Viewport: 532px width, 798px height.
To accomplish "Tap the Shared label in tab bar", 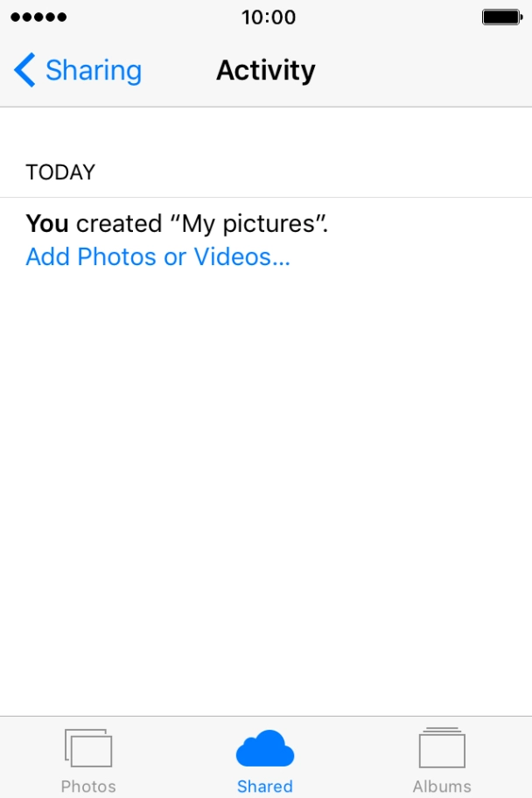I will point(265,786).
